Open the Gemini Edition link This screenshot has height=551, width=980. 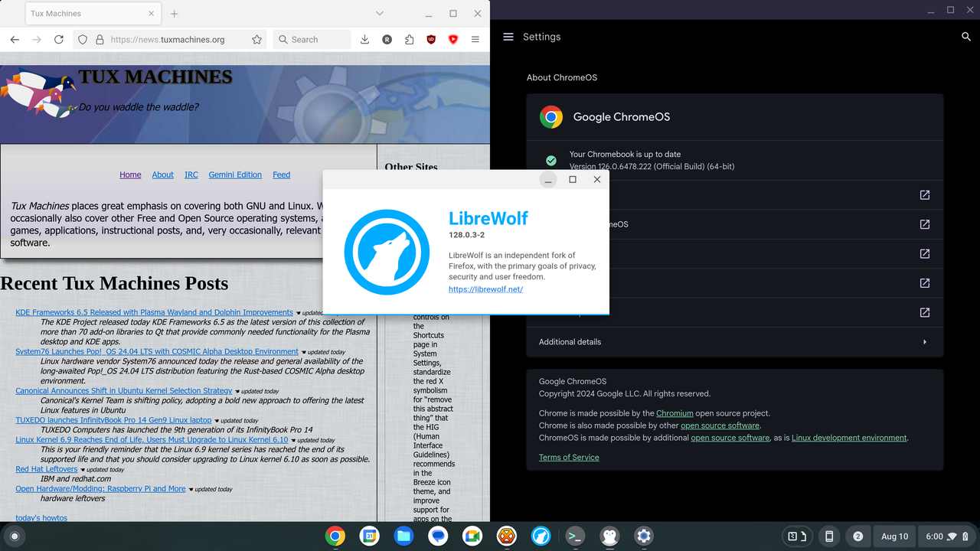tap(235, 174)
